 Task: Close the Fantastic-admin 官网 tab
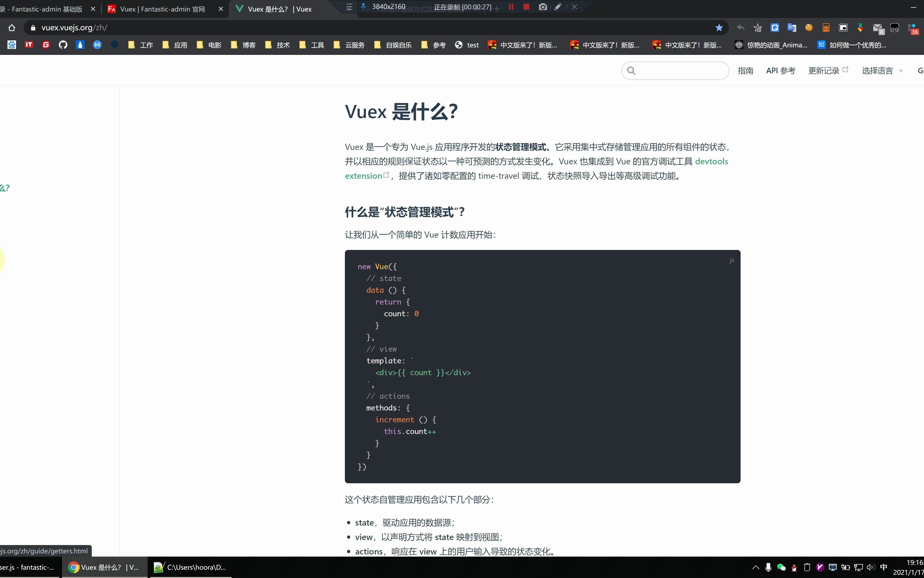tap(221, 9)
